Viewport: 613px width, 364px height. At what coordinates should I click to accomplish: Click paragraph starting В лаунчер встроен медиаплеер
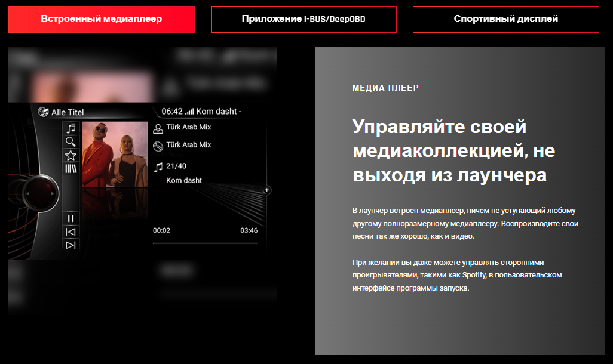coord(465,223)
